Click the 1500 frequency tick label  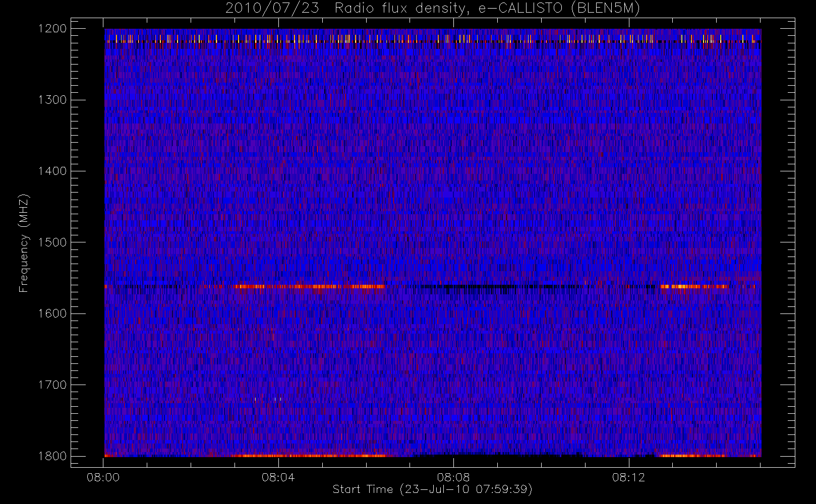pos(52,242)
